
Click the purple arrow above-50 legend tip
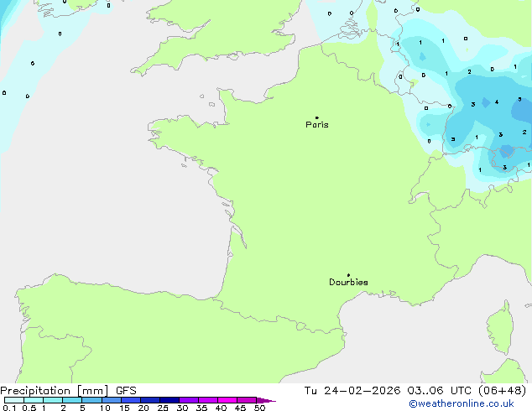(266, 400)
